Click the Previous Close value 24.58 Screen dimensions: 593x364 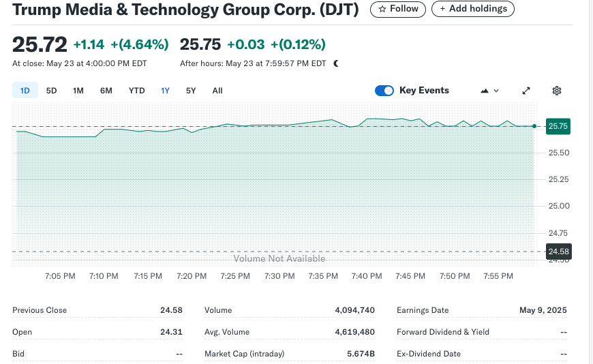pyautogui.click(x=171, y=310)
